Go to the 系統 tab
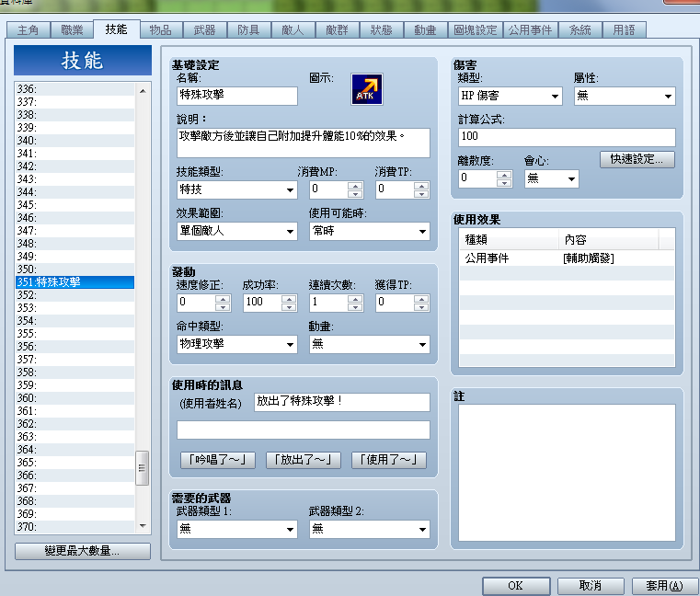 [580, 30]
